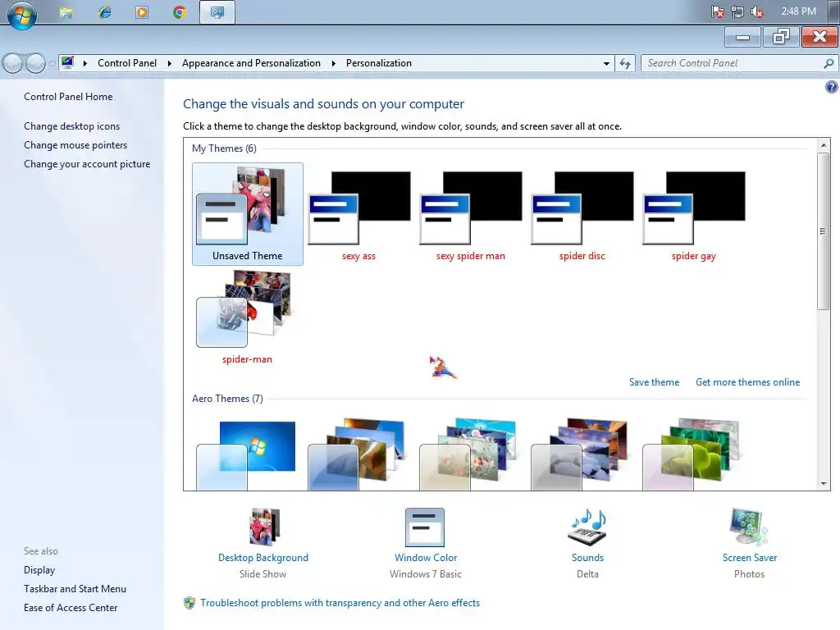Click the theme list scroll up arrow

point(824,144)
